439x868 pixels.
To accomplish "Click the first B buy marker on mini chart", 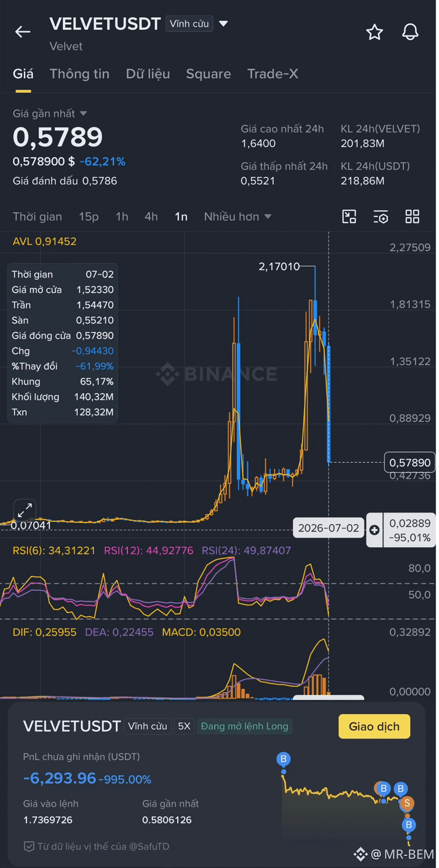I will tap(283, 759).
